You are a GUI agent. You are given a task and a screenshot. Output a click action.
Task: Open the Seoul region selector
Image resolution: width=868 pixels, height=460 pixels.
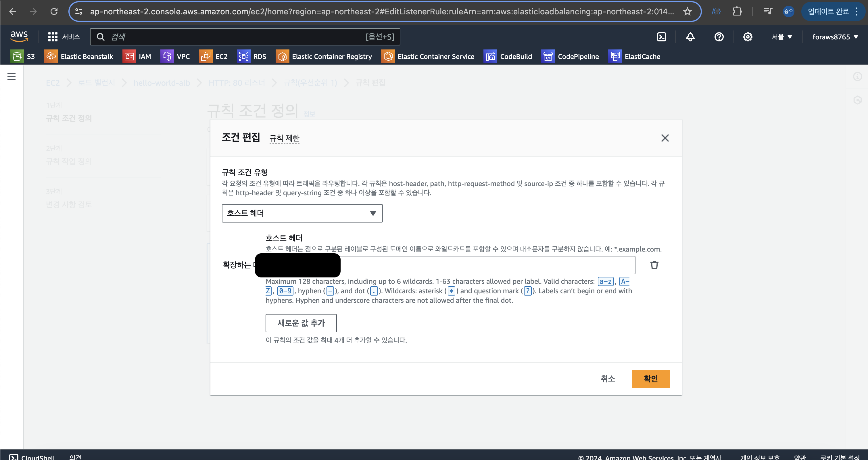tap(781, 37)
